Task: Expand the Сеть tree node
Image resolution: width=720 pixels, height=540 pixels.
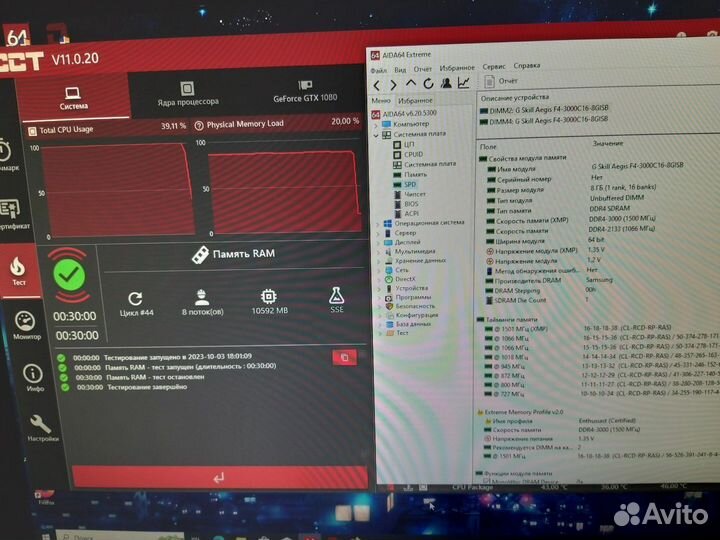Action: tap(379, 271)
